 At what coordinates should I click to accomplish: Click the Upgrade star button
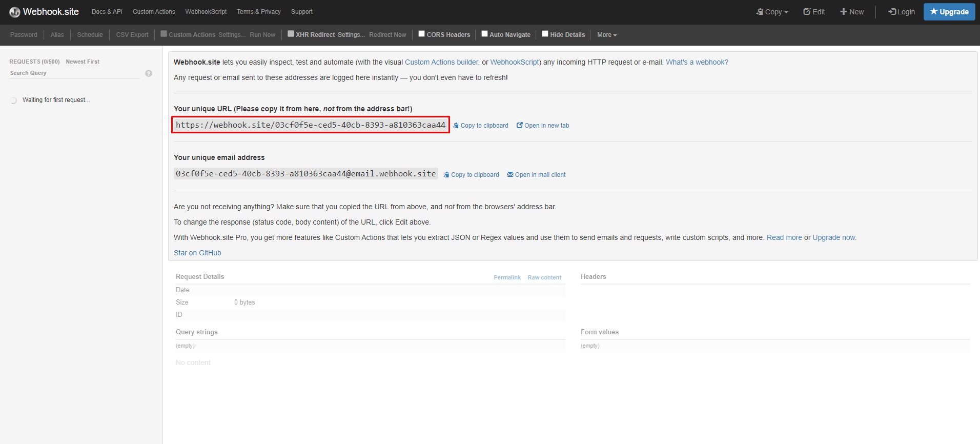click(x=949, y=12)
